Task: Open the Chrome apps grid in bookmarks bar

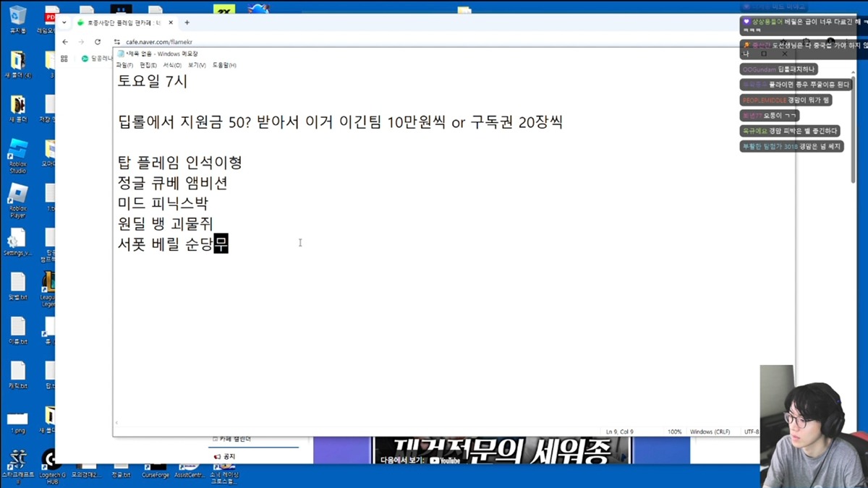Action: pos(64,59)
